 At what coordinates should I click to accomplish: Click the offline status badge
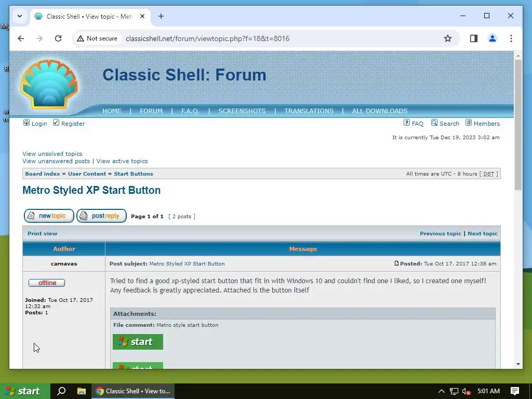[x=47, y=283]
